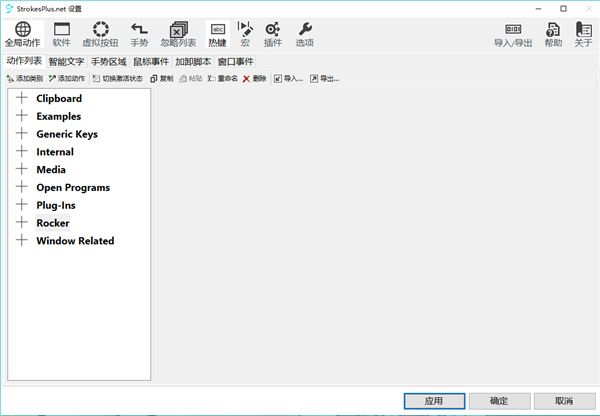Click 切换激活状态 in the toolbar
Viewport: 600px width, 416px height.
(x=118, y=78)
